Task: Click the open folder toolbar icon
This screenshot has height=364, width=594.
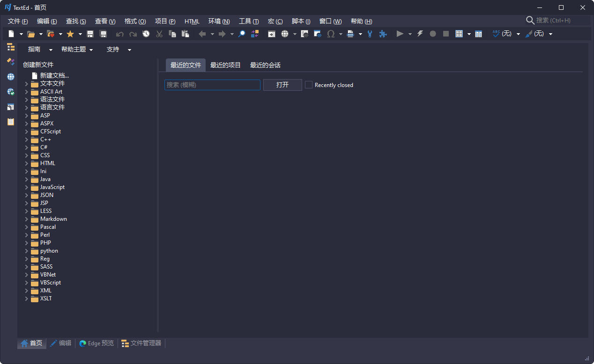Action: [31, 34]
